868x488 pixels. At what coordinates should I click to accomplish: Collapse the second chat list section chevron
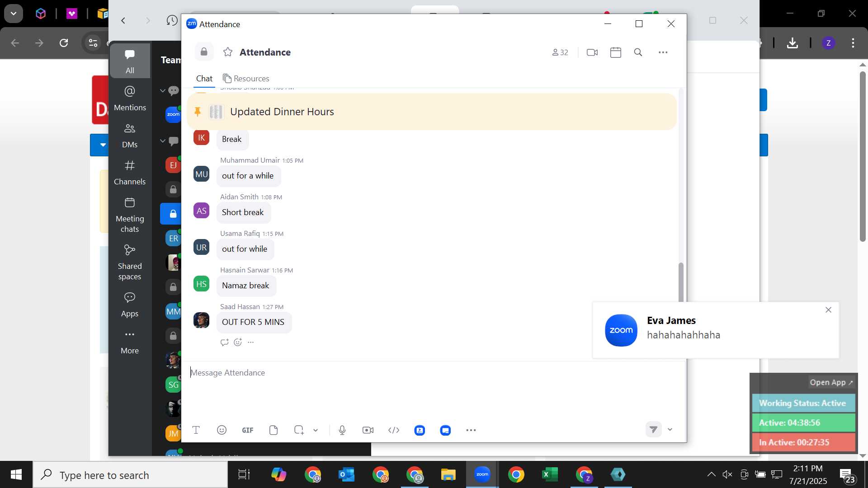(x=163, y=141)
